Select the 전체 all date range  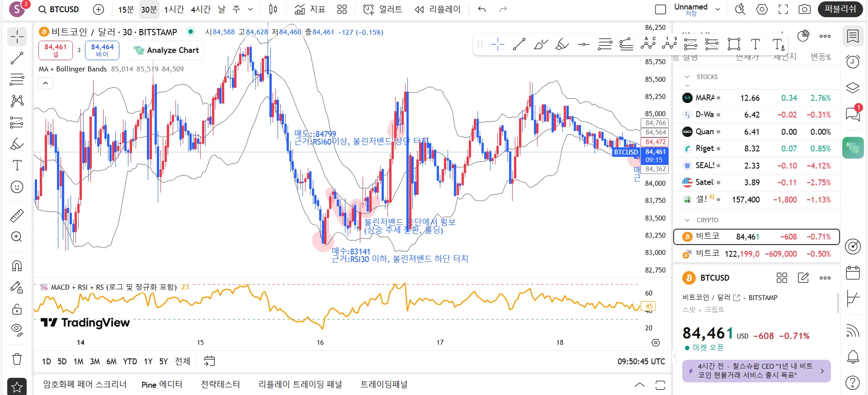pyautogui.click(x=183, y=362)
